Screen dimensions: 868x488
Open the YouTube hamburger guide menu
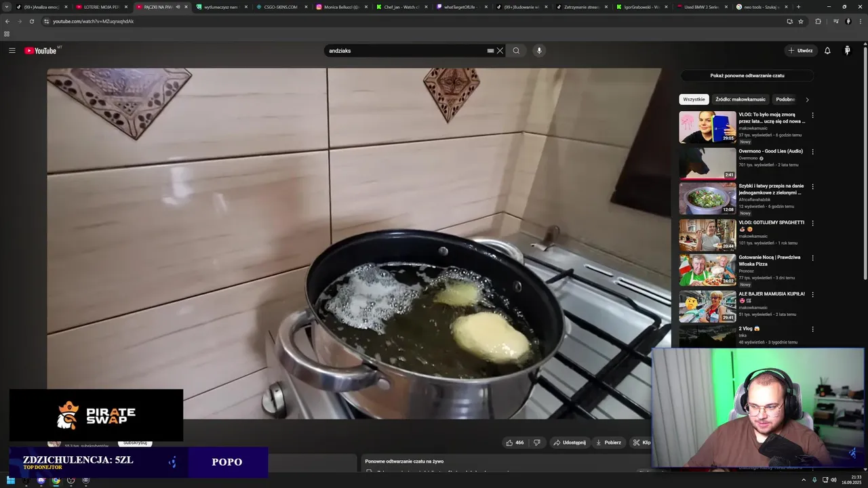[12, 51]
